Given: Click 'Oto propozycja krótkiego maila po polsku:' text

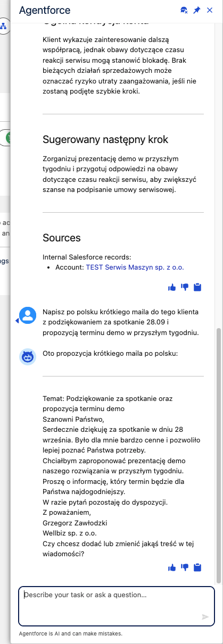Looking at the screenshot, I should click(110, 354).
